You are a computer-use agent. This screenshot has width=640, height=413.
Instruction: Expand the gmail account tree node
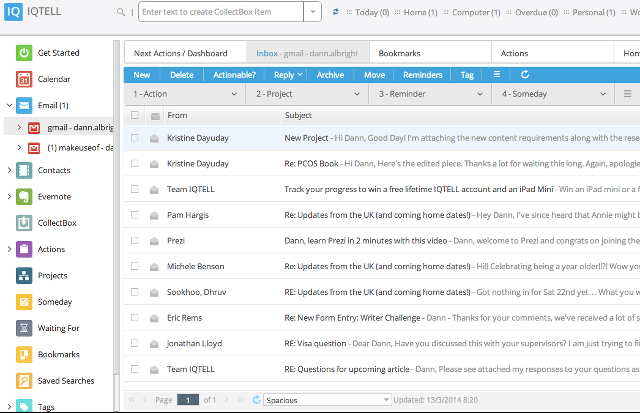click(x=19, y=128)
